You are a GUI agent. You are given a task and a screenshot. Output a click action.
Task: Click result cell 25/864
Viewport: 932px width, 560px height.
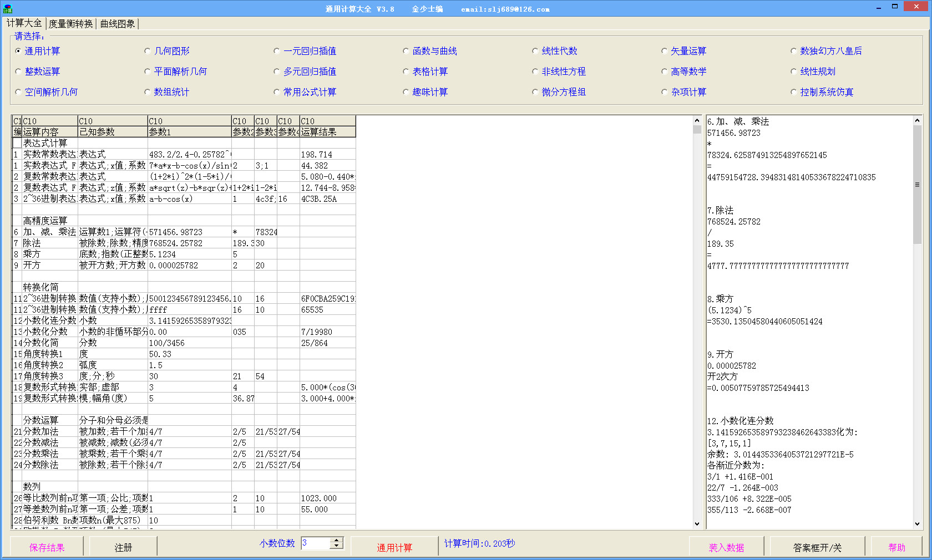(x=327, y=343)
